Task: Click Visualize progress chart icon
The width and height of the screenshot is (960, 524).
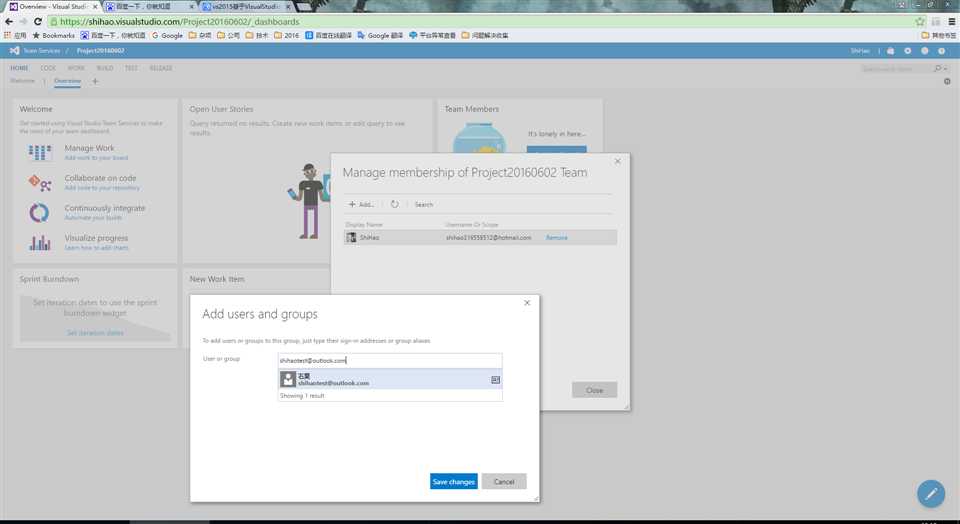Action: (40, 243)
